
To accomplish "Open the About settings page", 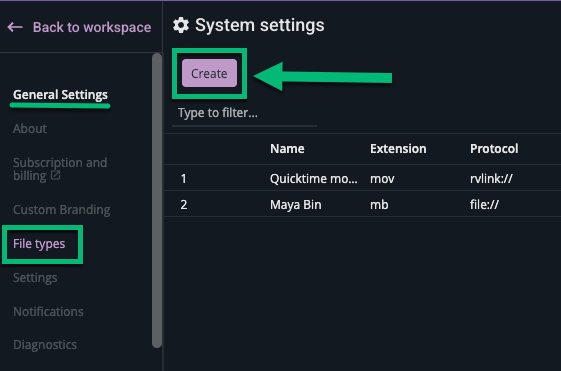I will click(30, 128).
